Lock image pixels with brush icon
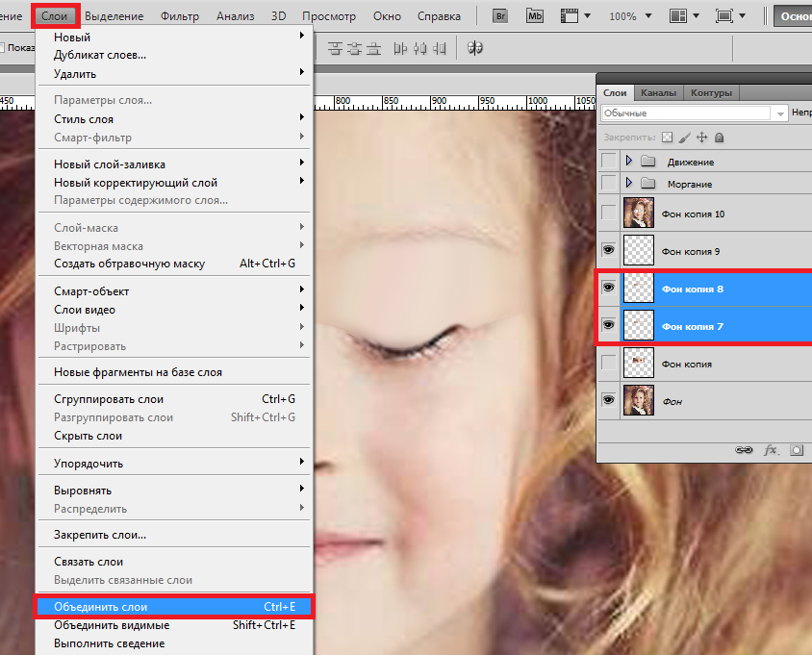The width and height of the screenshot is (812, 655). 684,138
